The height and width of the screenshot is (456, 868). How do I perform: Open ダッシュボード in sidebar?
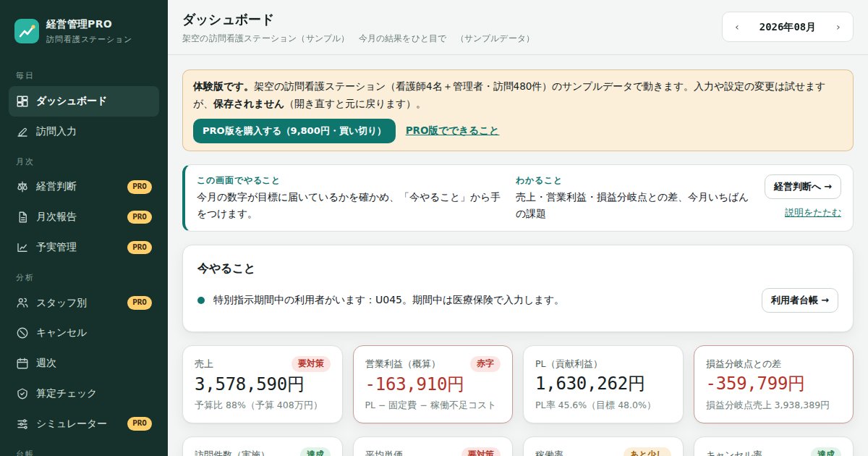84,101
